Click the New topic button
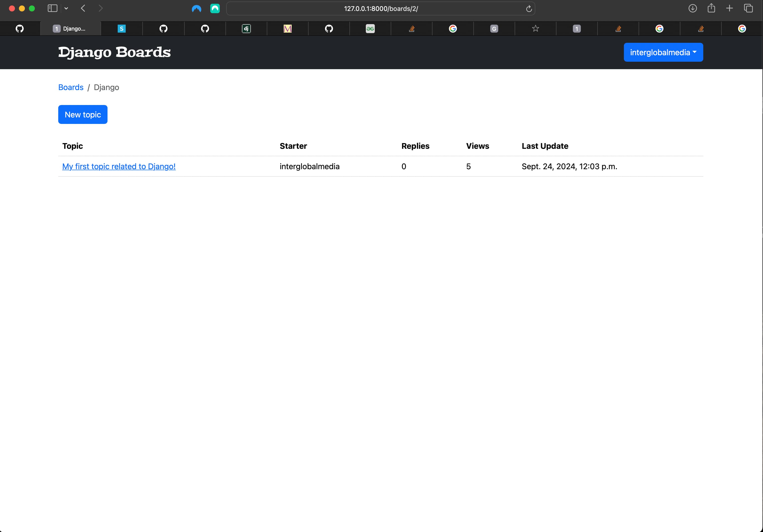The width and height of the screenshot is (763, 532). pyautogui.click(x=83, y=114)
